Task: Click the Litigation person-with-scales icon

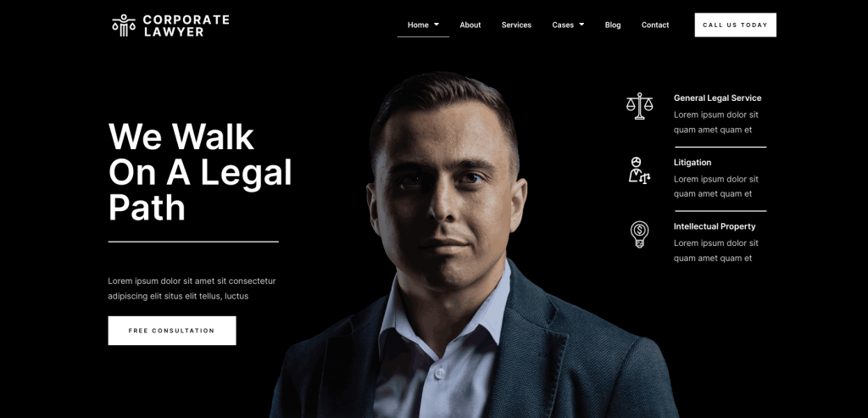Action: [639, 170]
